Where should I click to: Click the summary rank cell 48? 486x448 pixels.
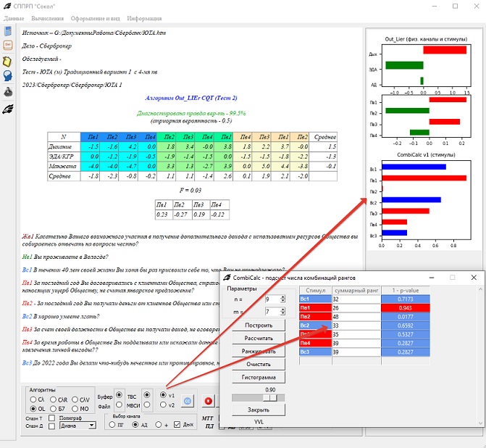tap(356, 317)
